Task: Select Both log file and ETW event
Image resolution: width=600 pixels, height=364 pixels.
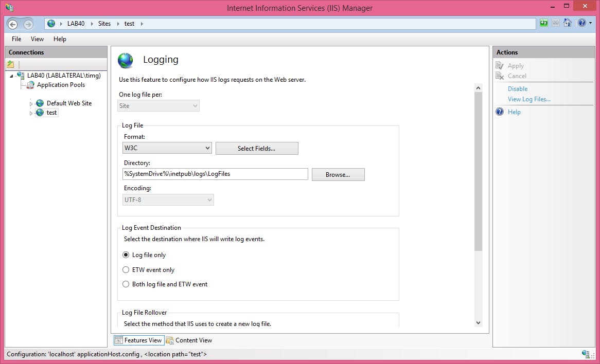Action: click(x=126, y=284)
